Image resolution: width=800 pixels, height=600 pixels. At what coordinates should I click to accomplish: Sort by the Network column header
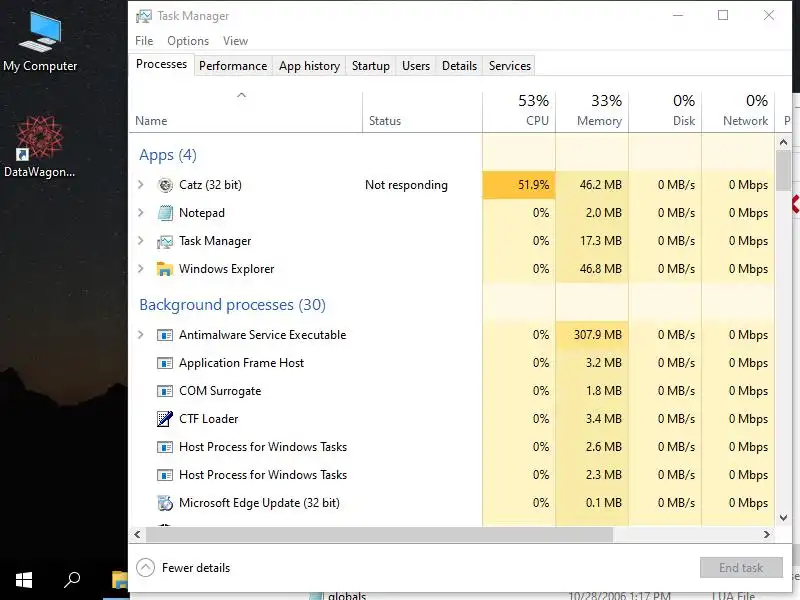[738, 112]
